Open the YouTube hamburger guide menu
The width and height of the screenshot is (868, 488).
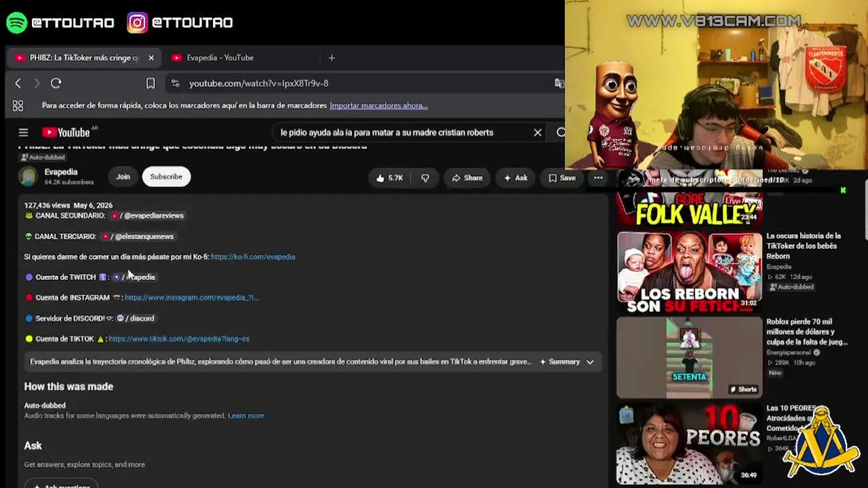click(23, 133)
